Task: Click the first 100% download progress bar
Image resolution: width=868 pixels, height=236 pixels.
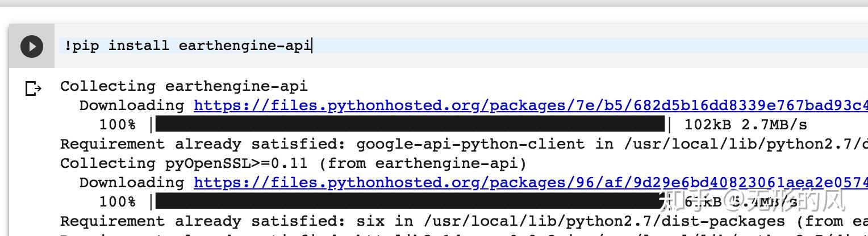Action: tap(410, 124)
